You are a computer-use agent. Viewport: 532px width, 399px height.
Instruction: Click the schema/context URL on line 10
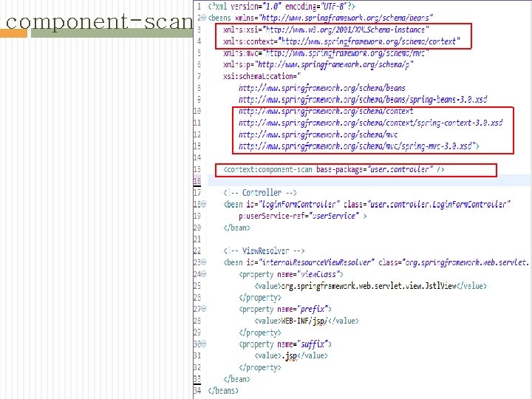pyautogui.click(x=326, y=112)
